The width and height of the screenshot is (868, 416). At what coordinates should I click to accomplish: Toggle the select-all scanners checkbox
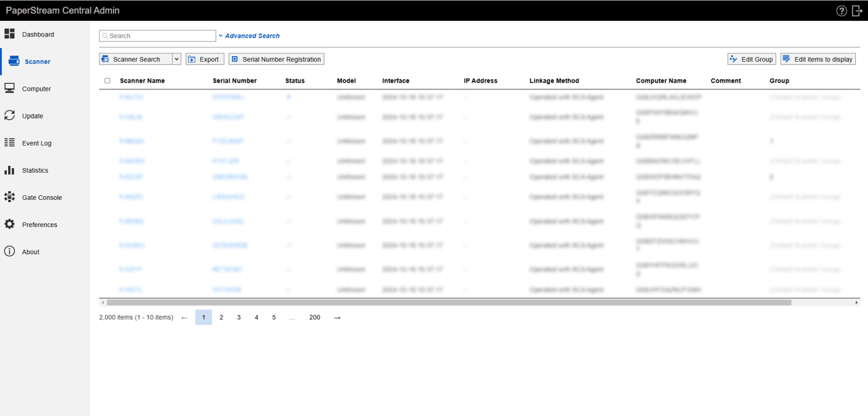click(107, 81)
